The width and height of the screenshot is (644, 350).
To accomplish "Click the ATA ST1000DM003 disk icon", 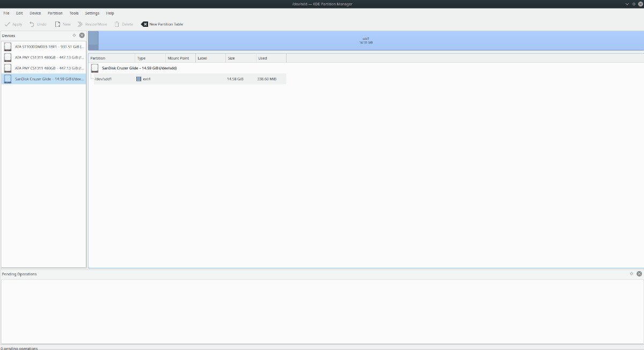I will [x=8, y=46].
